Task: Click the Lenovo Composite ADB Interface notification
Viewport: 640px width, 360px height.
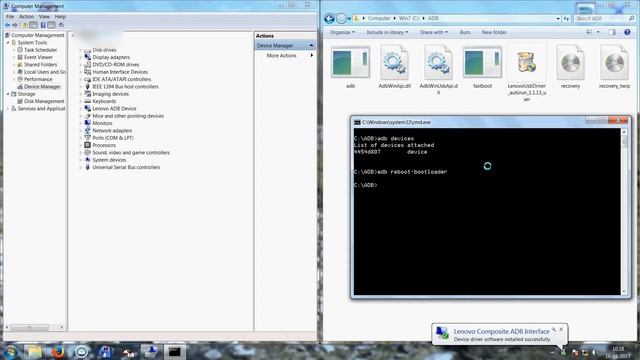Action: tap(500, 334)
